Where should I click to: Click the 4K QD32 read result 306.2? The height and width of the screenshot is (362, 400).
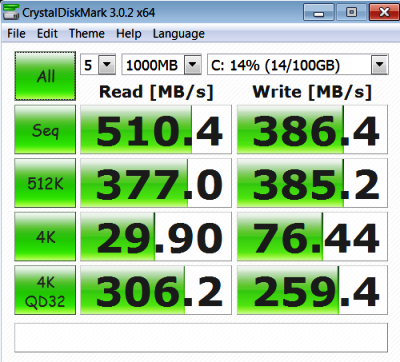pos(156,290)
